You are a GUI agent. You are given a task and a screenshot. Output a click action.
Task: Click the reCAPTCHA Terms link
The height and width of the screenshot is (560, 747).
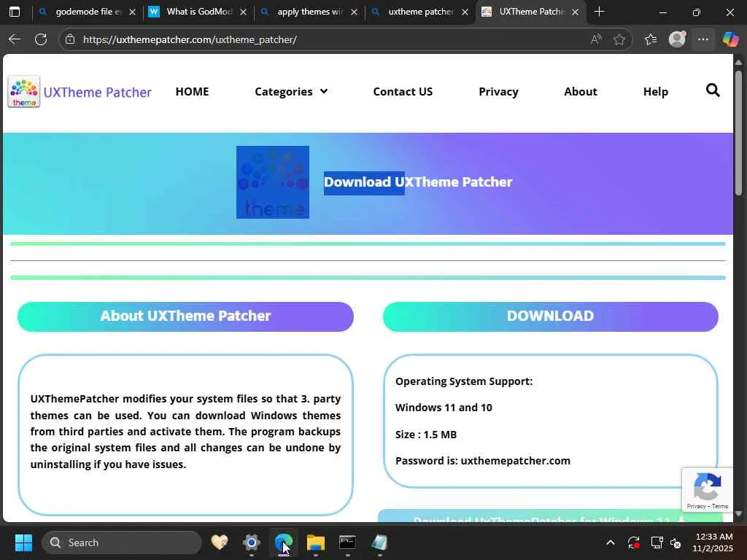point(720,506)
